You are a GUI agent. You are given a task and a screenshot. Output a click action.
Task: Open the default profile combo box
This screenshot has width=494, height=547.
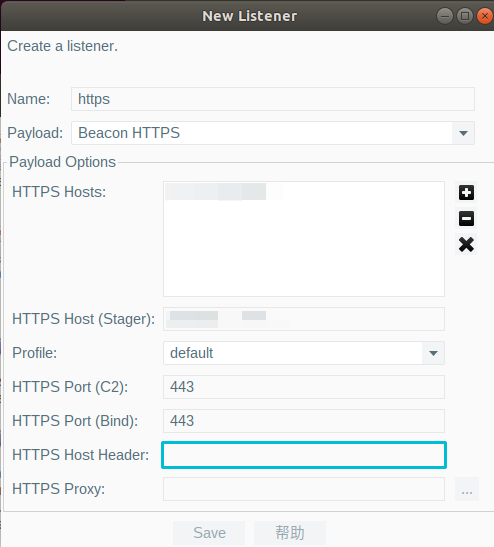pyautogui.click(x=304, y=353)
